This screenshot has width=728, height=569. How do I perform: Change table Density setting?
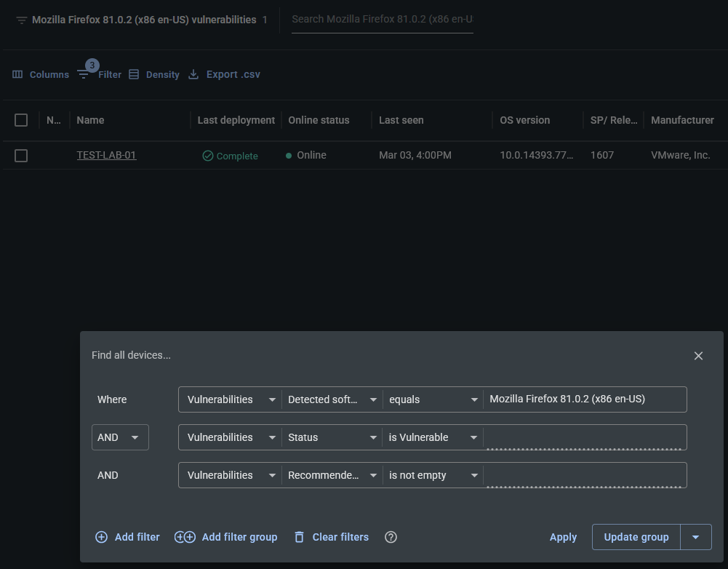pos(154,75)
